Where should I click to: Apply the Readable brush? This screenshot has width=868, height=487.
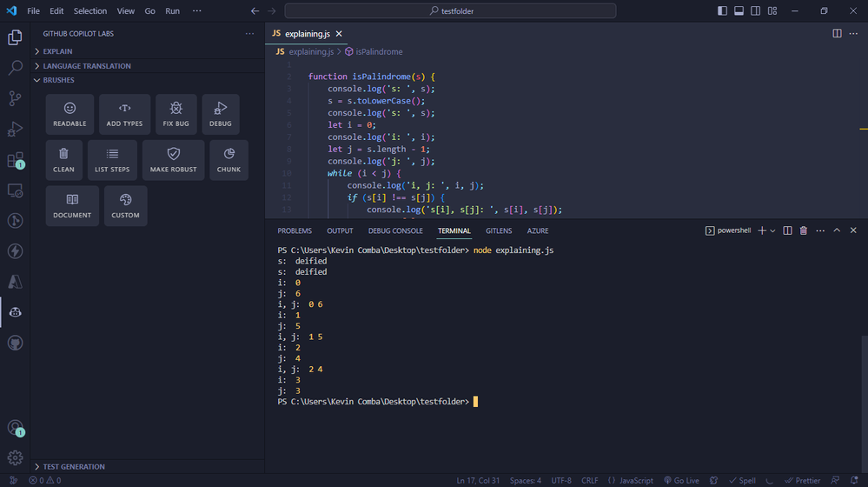(x=70, y=114)
